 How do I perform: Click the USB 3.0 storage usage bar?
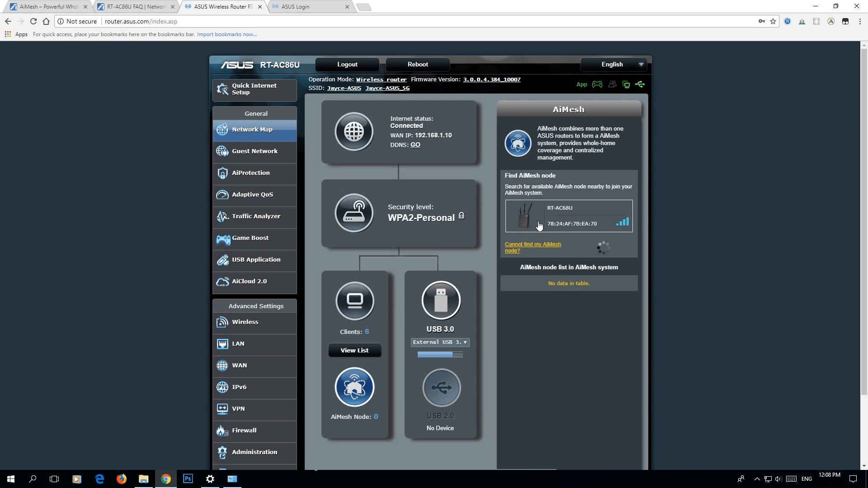tap(440, 355)
